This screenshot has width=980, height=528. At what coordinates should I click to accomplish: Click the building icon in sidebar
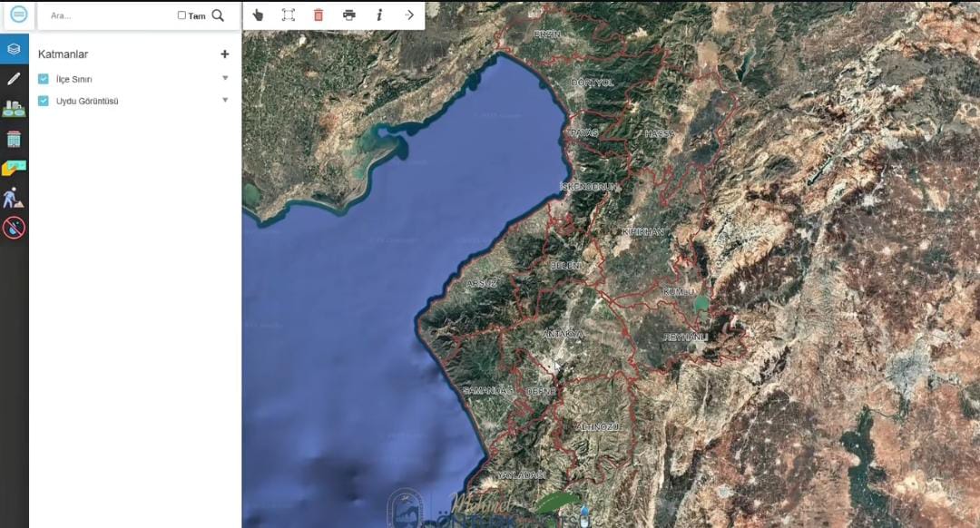coord(14,139)
